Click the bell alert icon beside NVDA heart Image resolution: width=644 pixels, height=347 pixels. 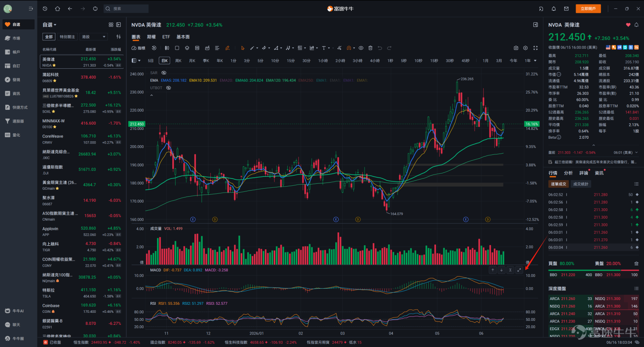[636, 25]
